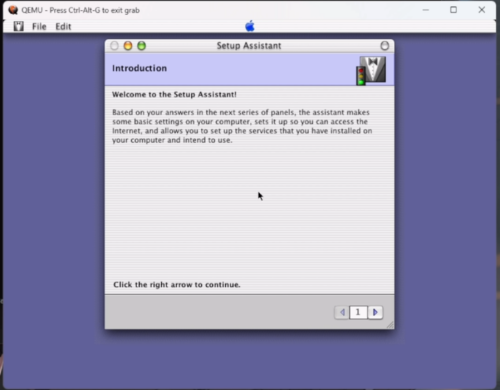Click the Setup Assistant window title

click(x=249, y=46)
